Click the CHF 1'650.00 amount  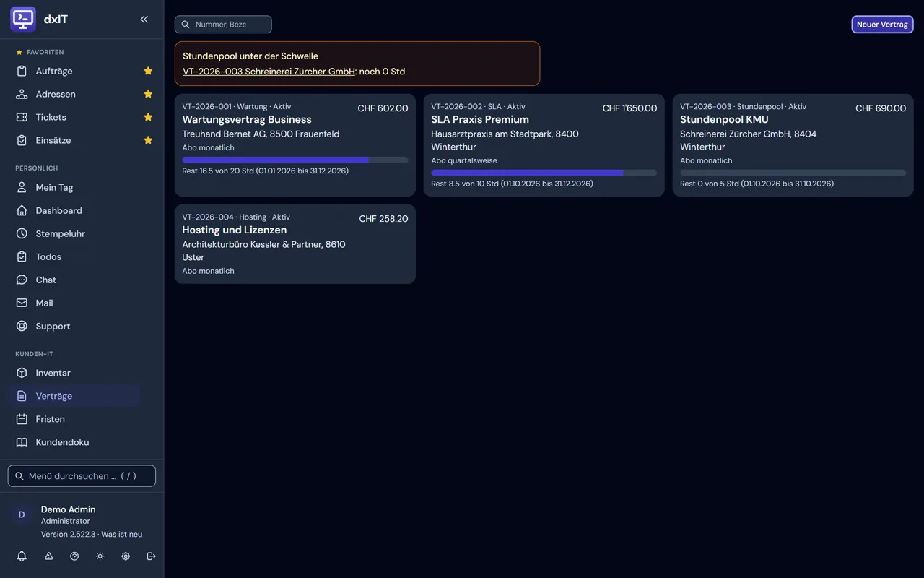[629, 108]
